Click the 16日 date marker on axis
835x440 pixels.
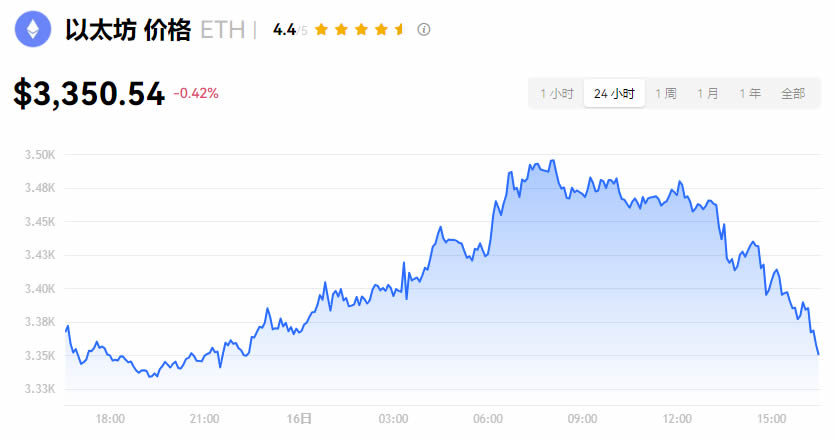coord(299,418)
